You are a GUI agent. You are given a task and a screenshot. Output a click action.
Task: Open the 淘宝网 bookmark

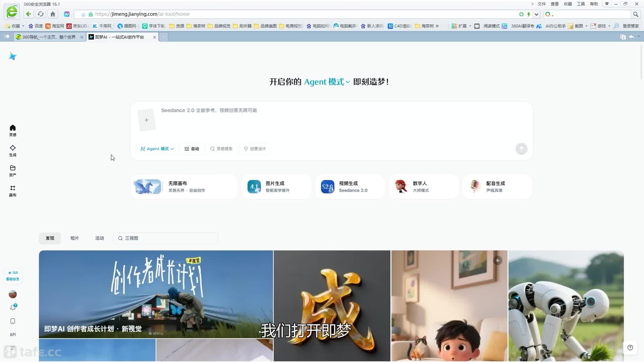(55, 26)
